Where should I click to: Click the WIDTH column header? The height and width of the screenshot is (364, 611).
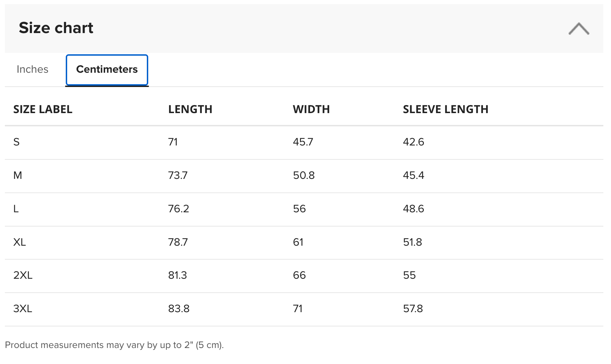(311, 109)
